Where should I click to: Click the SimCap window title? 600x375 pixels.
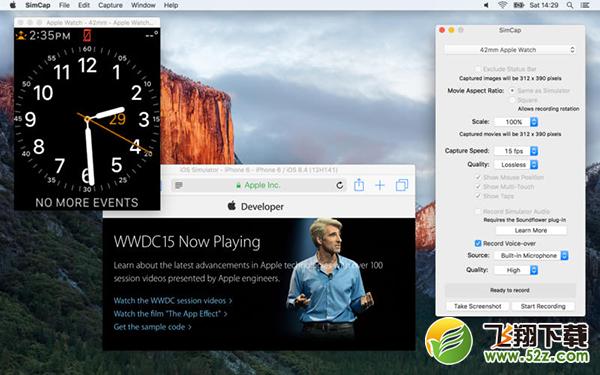510,30
